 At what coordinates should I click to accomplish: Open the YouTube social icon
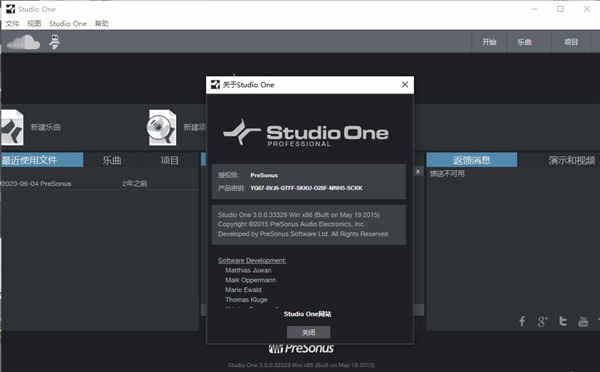[x=583, y=321]
